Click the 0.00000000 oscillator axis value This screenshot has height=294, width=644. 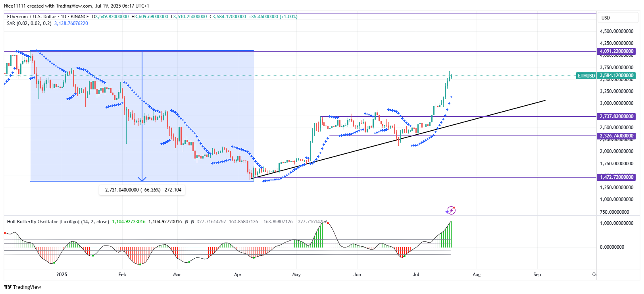pos(612,247)
